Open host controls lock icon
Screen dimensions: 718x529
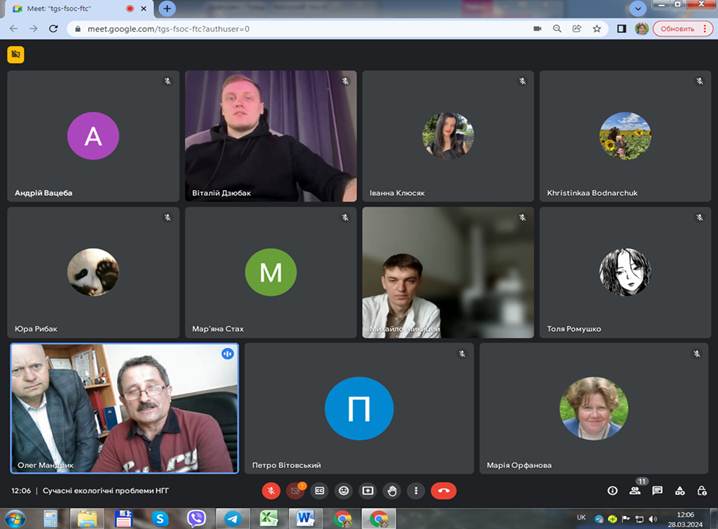point(702,491)
